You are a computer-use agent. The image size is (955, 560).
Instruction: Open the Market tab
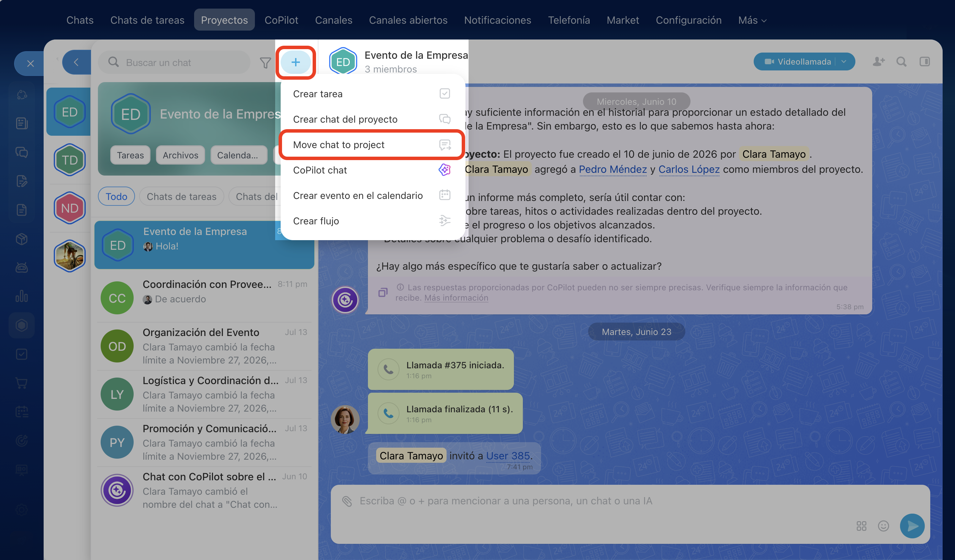tap(623, 20)
